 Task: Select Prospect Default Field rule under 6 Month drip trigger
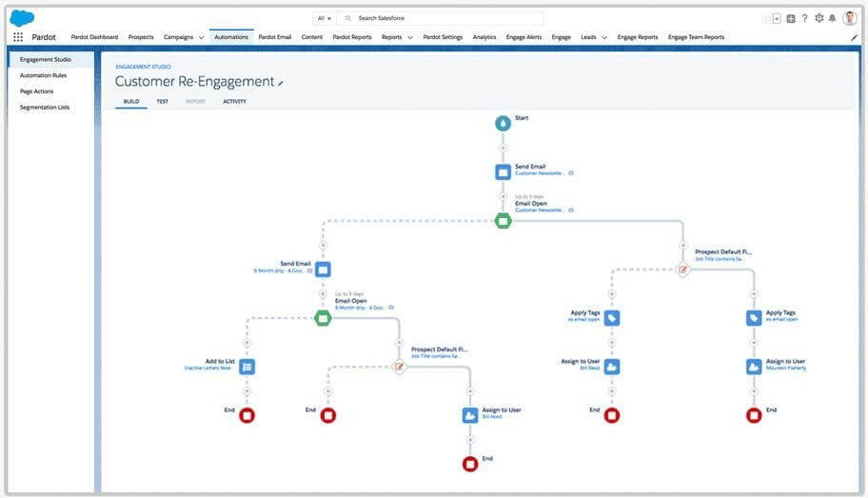click(399, 367)
